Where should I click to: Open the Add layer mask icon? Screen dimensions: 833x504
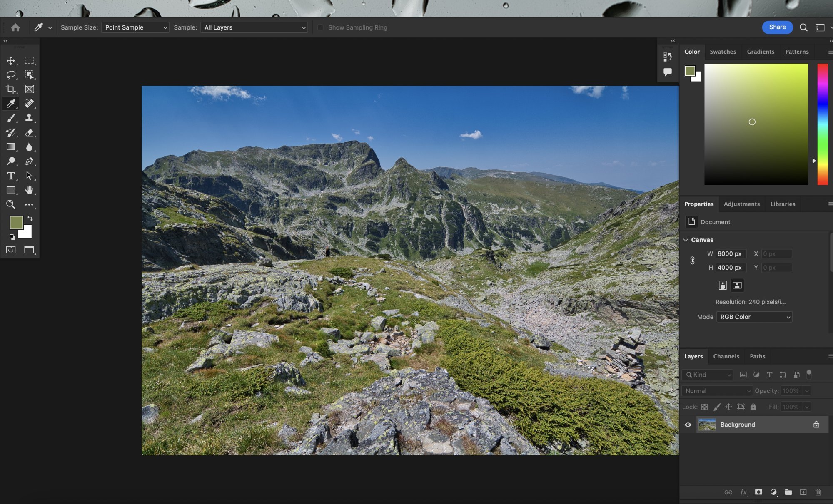coord(758,492)
